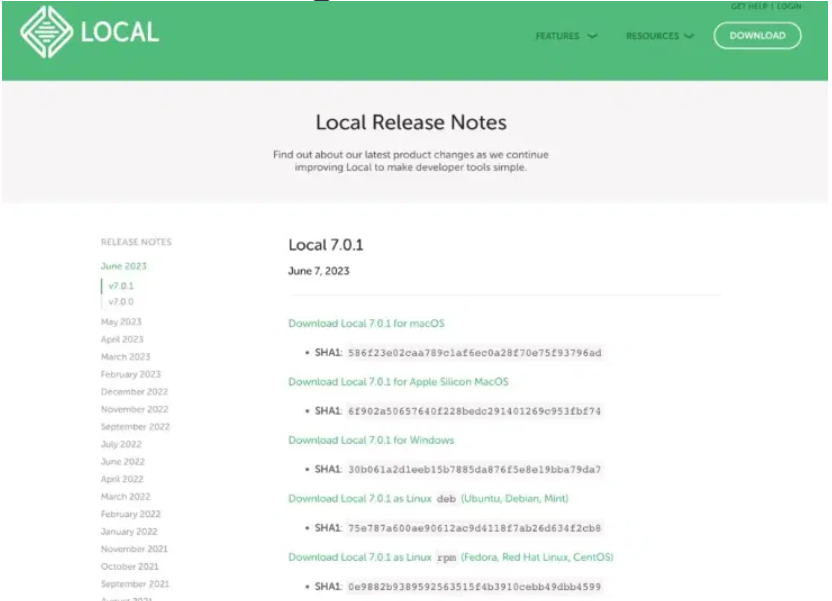Download Local 7.0.1 for Windows
Screen dimensions: 832x601
click(371, 440)
